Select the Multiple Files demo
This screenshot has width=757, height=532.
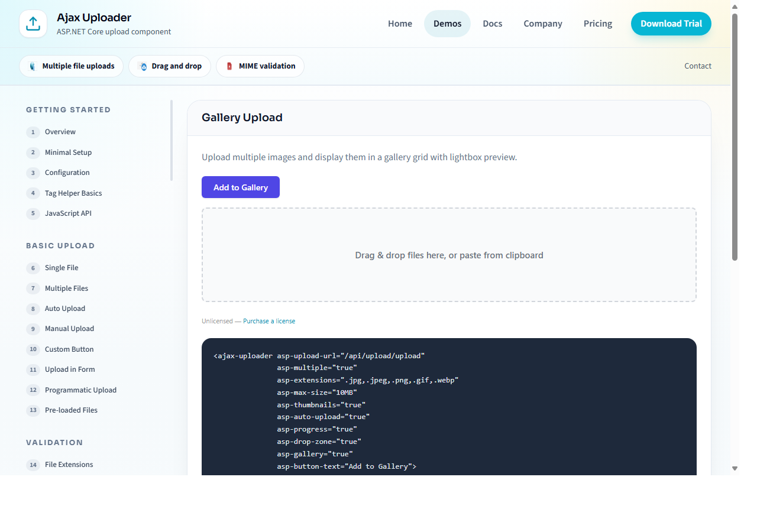[x=66, y=288]
